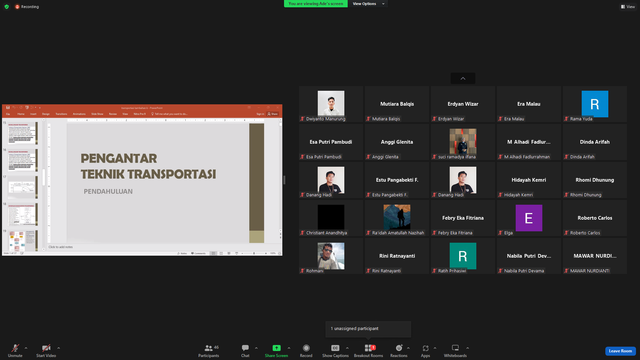This screenshot has height=360, width=640.
Task: Select slide thumbnail 15
Action: [x=22, y=133]
